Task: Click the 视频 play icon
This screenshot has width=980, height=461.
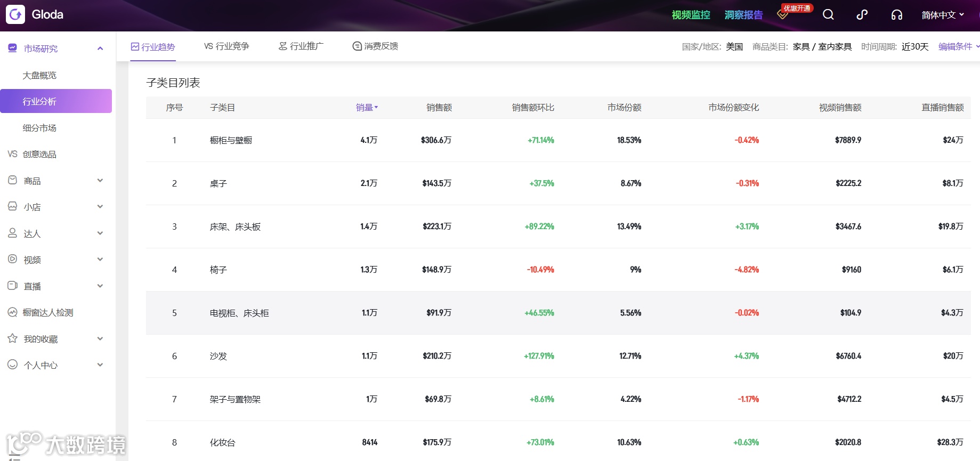Action: pos(13,259)
